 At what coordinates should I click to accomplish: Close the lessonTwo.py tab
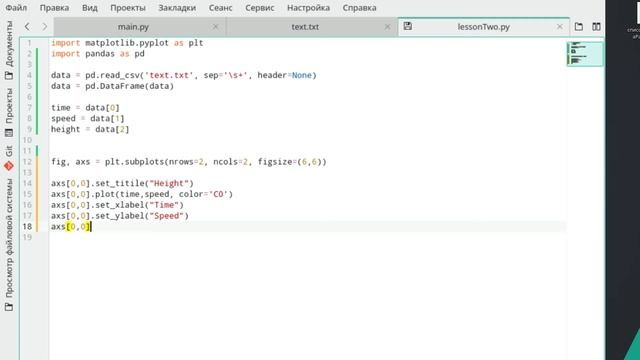(560, 27)
